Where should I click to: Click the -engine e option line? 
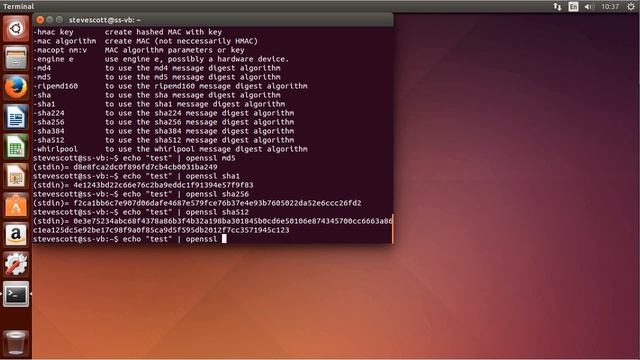point(161,59)
